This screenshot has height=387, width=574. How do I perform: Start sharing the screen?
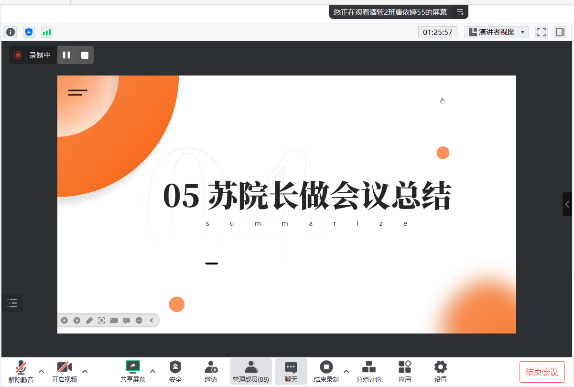[x=133, y=371]
